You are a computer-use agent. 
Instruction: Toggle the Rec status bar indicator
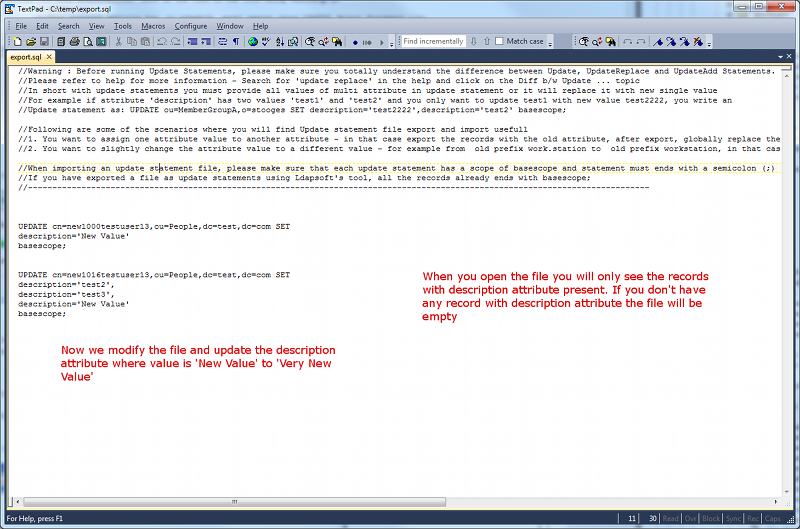pyautogui.click(x=753, y=518)
